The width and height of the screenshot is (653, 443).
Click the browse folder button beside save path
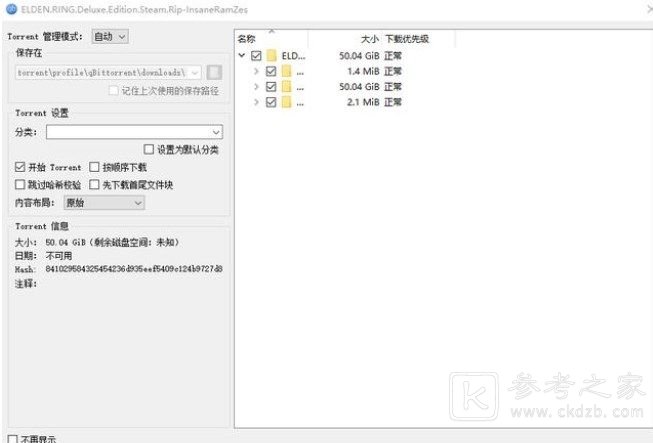214,72
